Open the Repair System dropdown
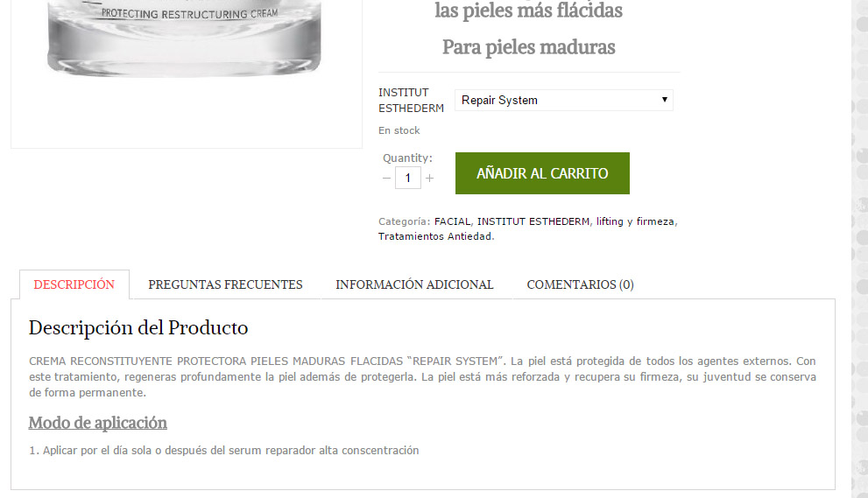Image resolution: width=868 pixels, height=498 pixels. (x=563, y=100)
